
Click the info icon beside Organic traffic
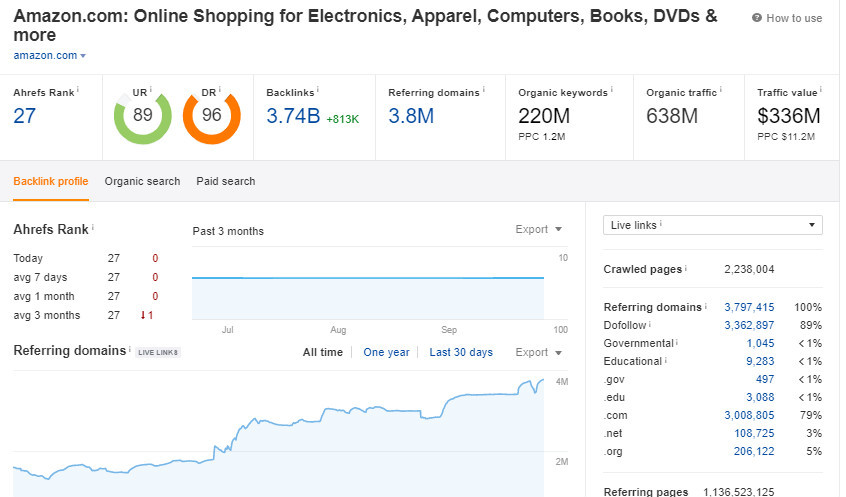tap(721, 89)
